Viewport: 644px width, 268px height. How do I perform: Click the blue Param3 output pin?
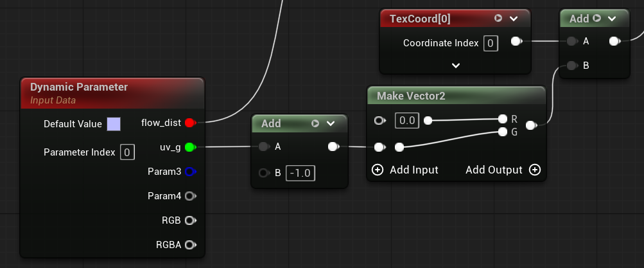point(190,172)
